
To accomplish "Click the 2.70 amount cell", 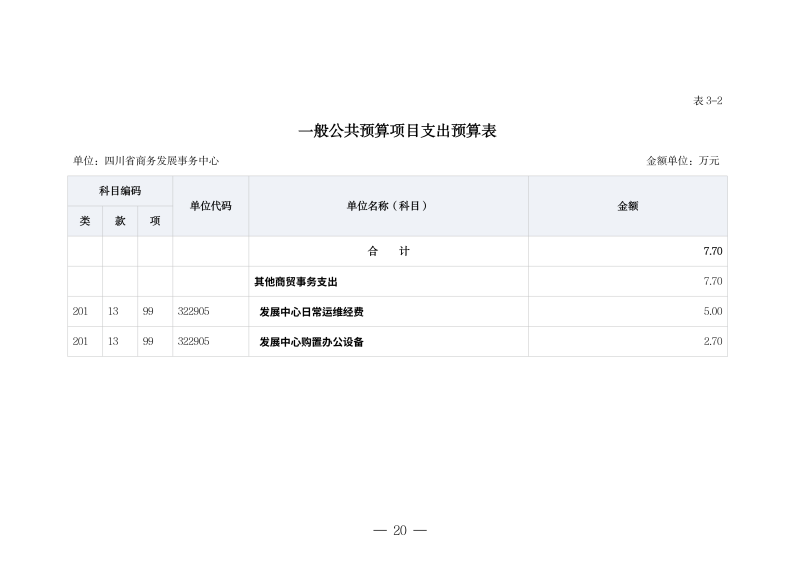I will [x=712, y=342].
